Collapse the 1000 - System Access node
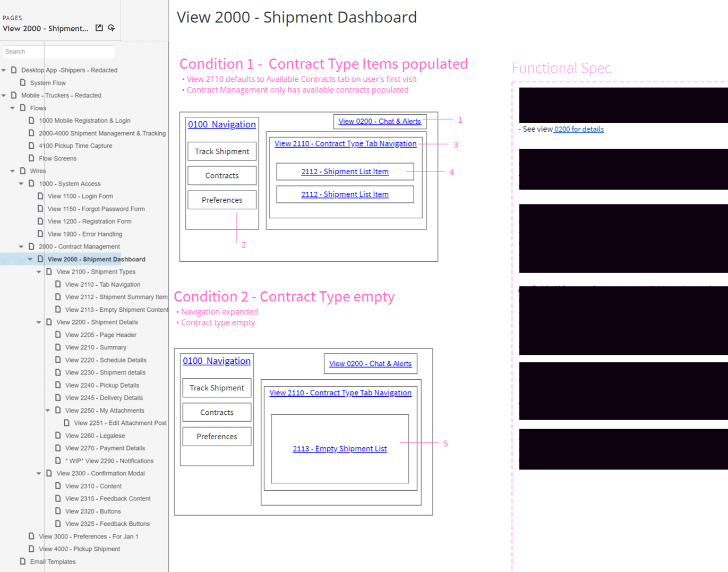The height and width of the screenshot is (572, 728). (x=21, y=184)
